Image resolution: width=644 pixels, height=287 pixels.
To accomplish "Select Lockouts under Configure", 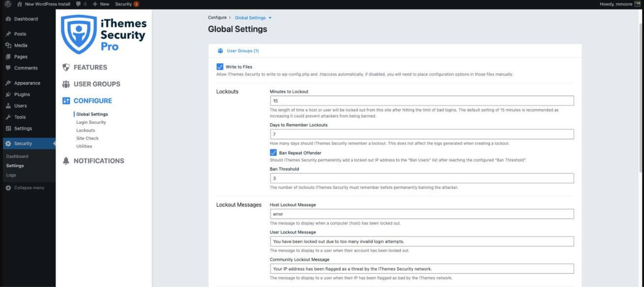I will [85, 130].
